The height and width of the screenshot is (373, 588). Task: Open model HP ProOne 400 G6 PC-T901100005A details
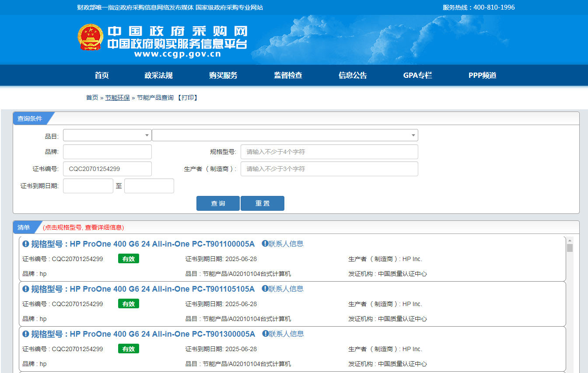[143, 244]
